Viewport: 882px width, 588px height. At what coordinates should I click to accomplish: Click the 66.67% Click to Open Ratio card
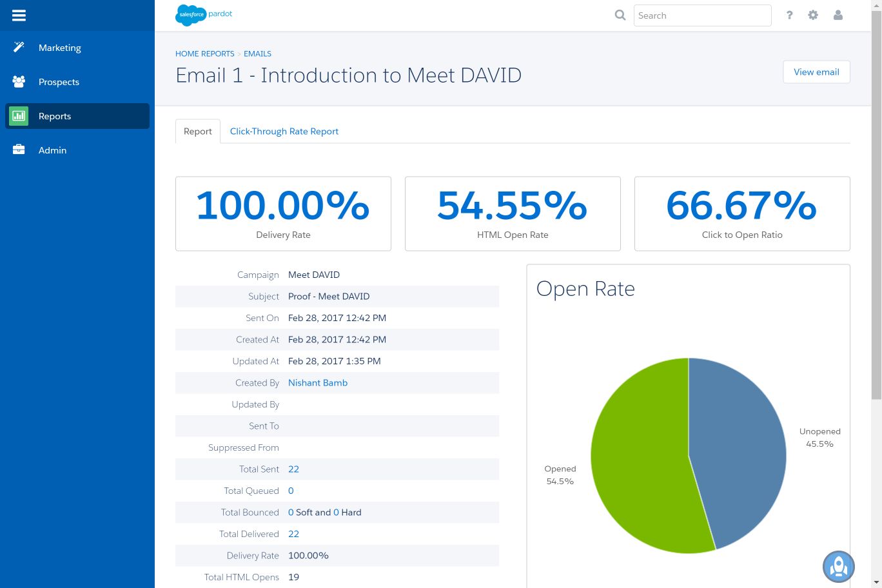pos(742,213)
